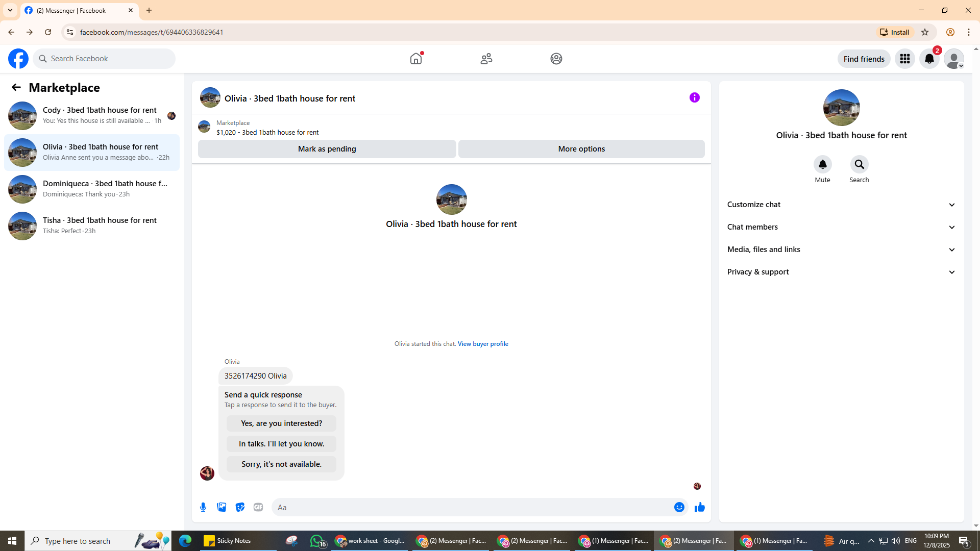Open conversation information purple icon
The image size is (980, 551).
(x=695, y=97)
